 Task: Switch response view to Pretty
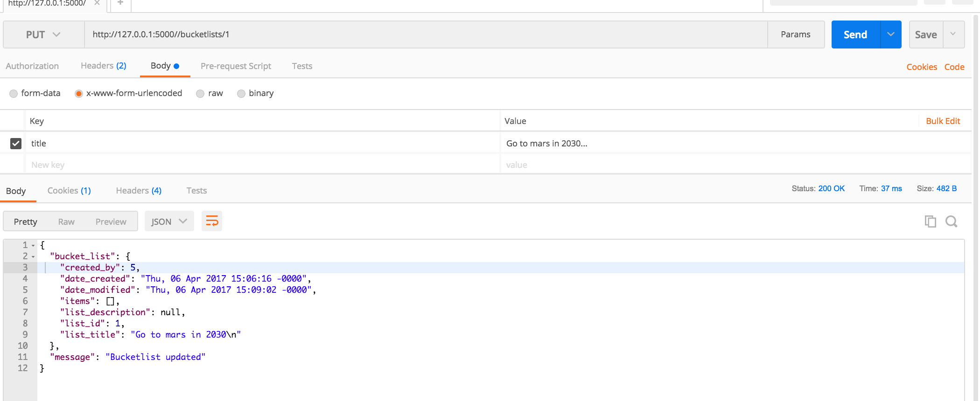pyautogui.click(x=25, y=221)
